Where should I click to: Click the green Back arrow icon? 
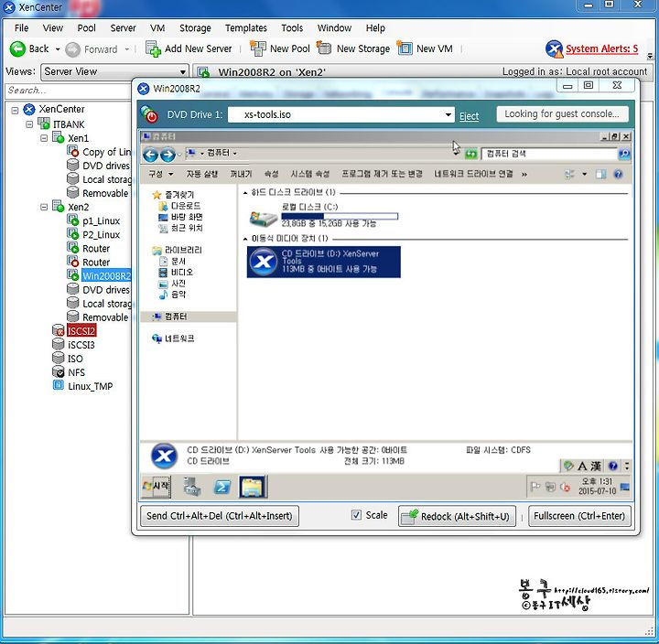click(17, 49)
